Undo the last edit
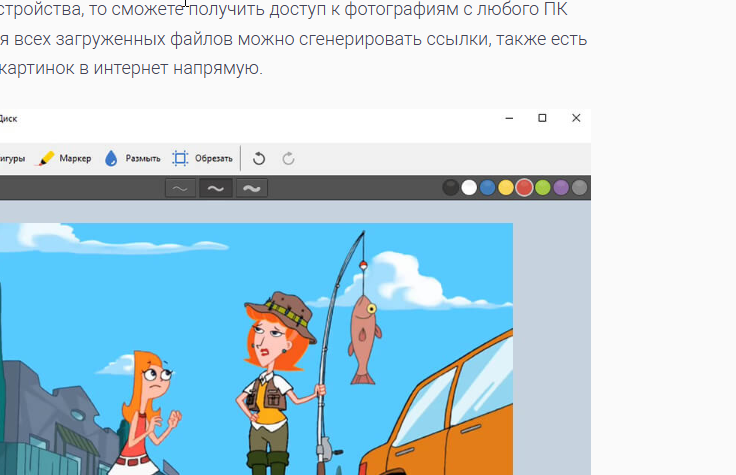 [x=259, y=159]
